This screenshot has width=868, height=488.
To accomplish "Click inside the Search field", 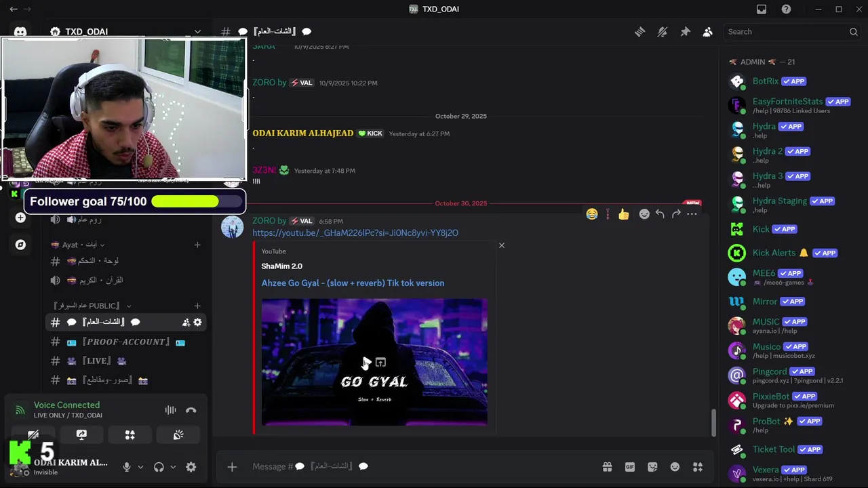I will pyautogui.click(x=792, y=32).
